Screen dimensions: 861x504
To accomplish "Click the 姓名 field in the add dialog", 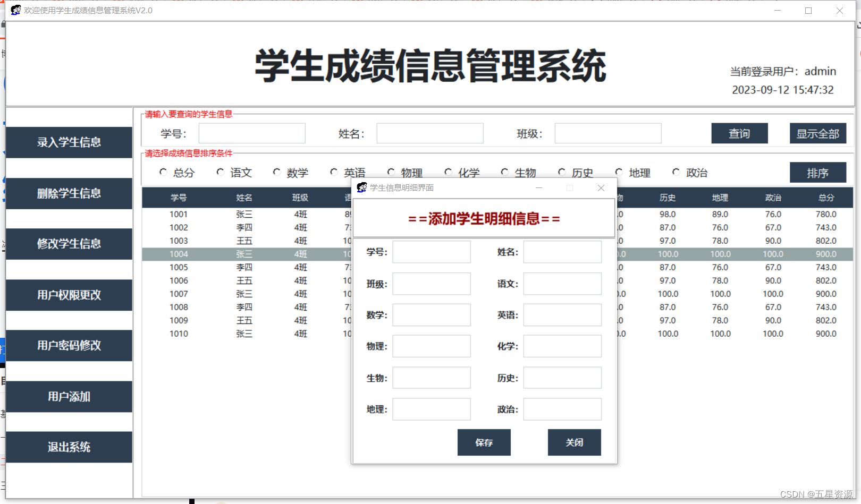I will tap(561, 252).
